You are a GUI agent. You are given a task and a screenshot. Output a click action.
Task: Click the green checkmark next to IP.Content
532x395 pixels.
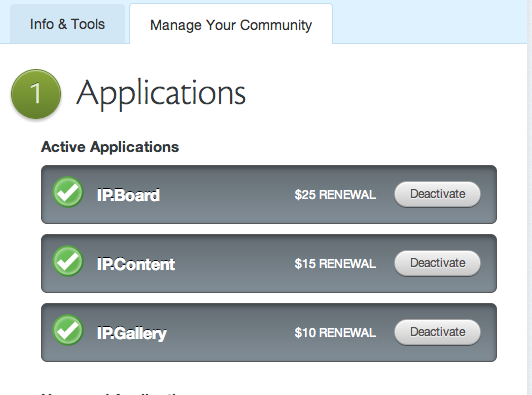[68, 261]
